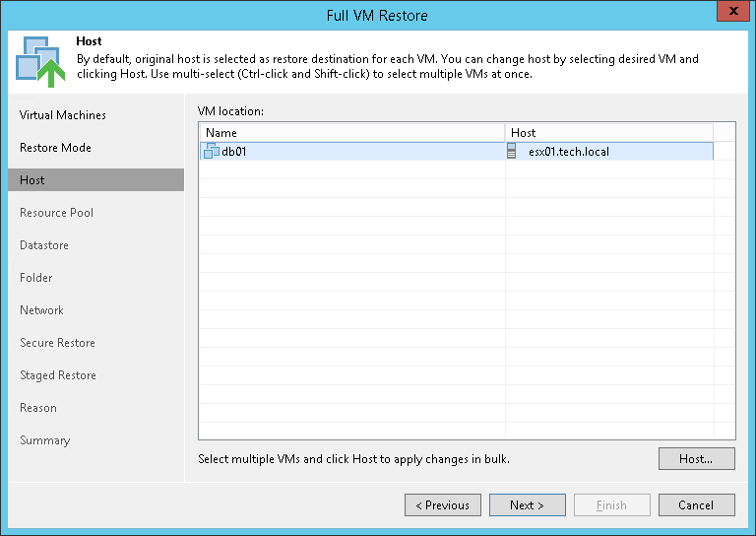756x536 pixels.
Task: Jump to the Resource Pool step
Action: pyautogui.click(x=56, y=213)
